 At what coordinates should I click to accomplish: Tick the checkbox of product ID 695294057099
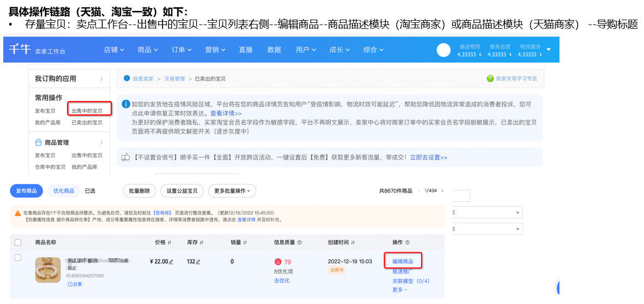coord(17,258)
